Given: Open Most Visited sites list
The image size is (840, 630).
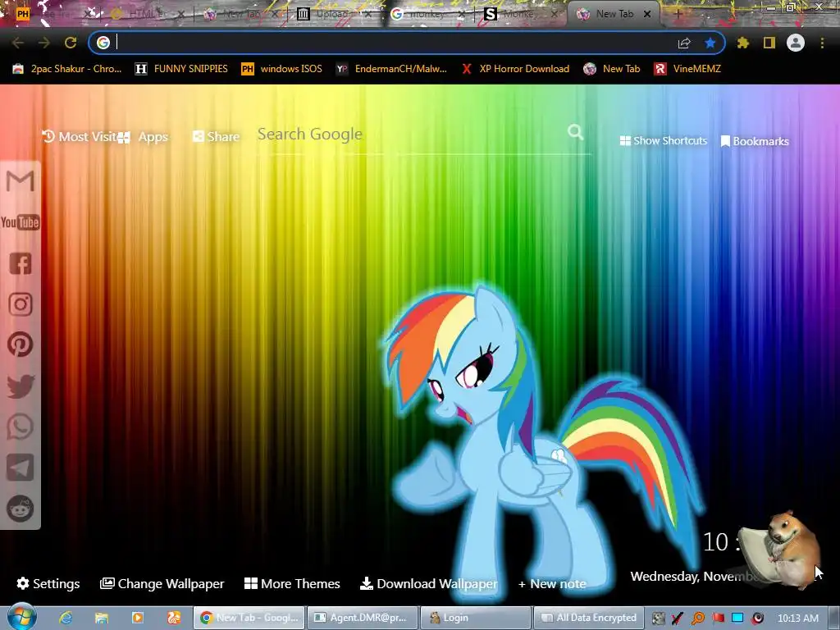Looking at the screenshot, I should pos(80,137).
